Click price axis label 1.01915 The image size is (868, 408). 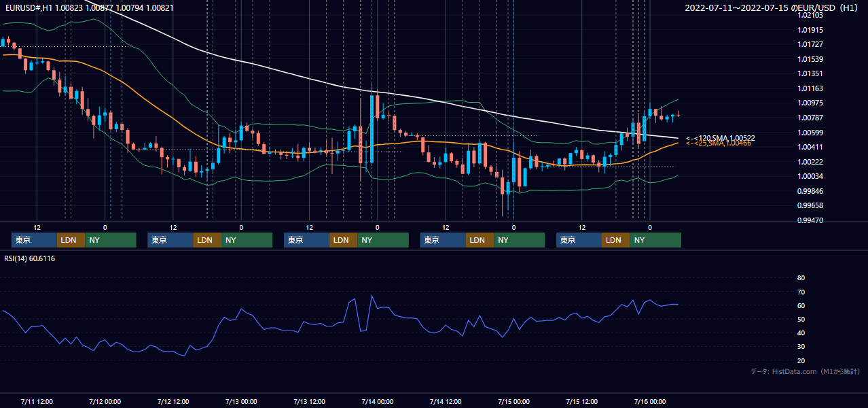(x=810, y=30)
